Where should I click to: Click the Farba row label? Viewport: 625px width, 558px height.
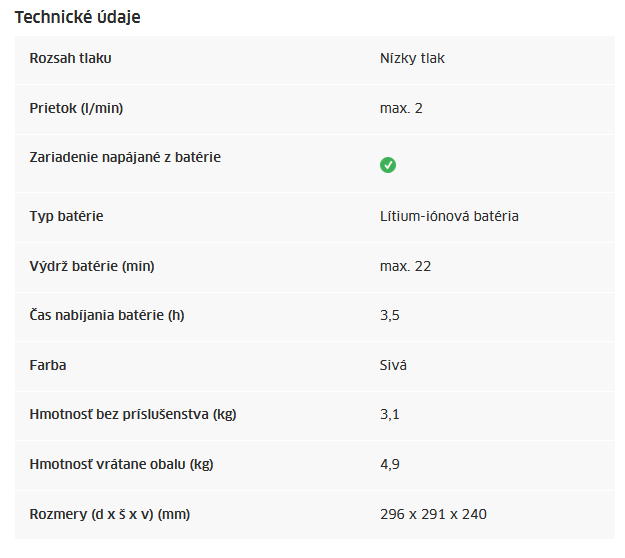click(48, 365)
